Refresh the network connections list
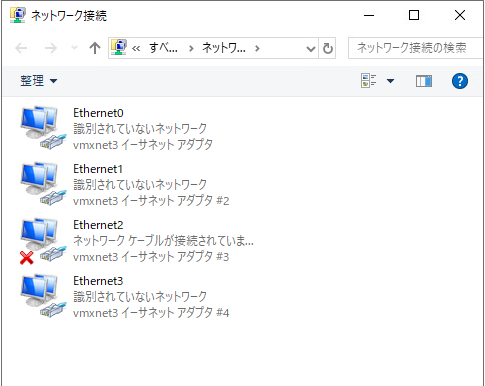Screen dimensions: 485x386 pyautogui.click(x=327, y=48)
